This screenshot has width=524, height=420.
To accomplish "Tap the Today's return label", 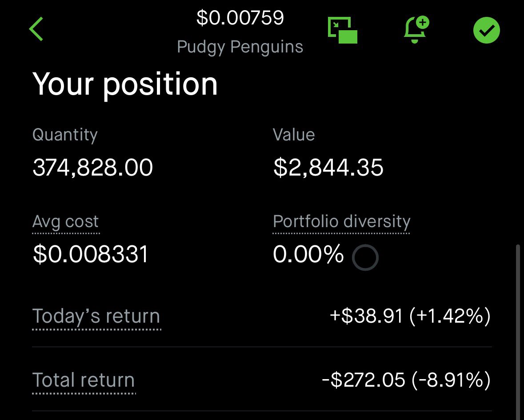I will 96,316.
